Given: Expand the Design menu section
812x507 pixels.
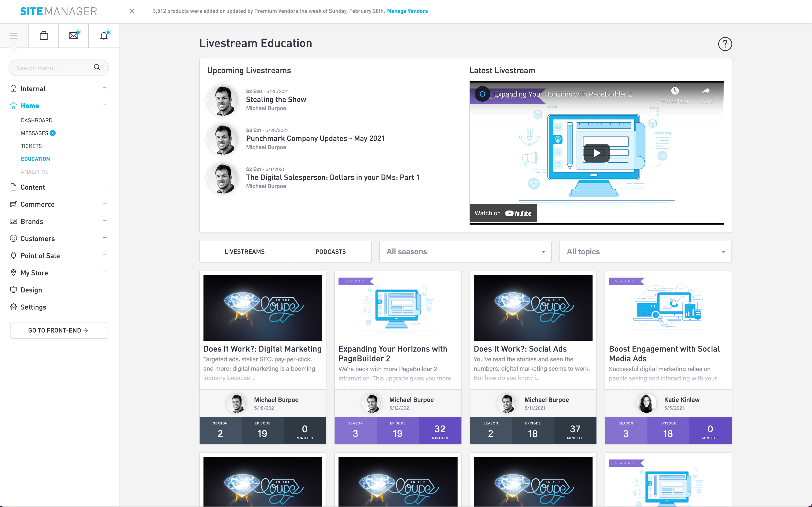Looking at the screenshot, I should 105,289.
